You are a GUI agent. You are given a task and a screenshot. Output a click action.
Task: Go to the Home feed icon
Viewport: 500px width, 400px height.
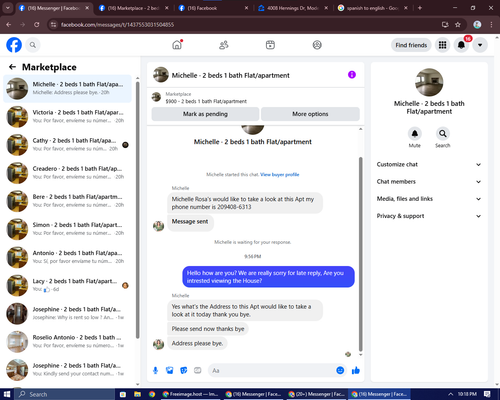point(177,45)
